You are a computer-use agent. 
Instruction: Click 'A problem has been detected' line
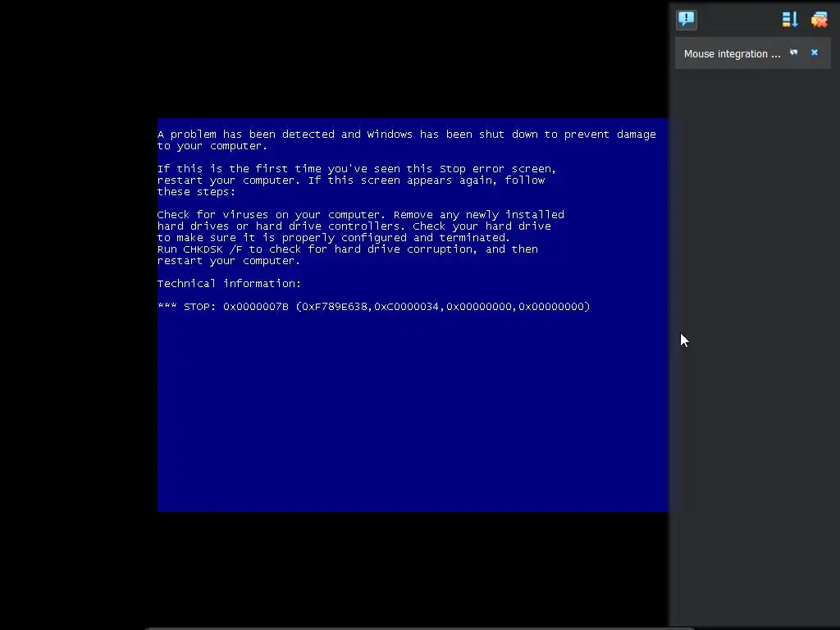(x=407, y=135)
